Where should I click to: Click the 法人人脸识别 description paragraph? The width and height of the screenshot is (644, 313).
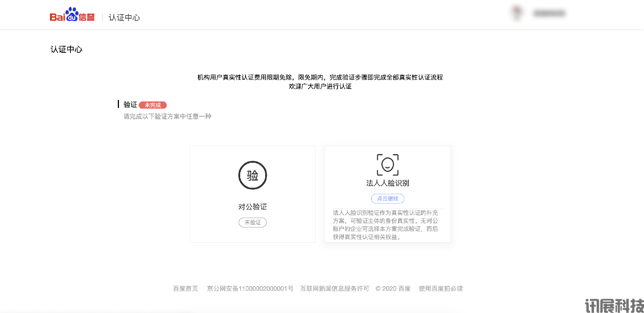click(x=386, y=225)
